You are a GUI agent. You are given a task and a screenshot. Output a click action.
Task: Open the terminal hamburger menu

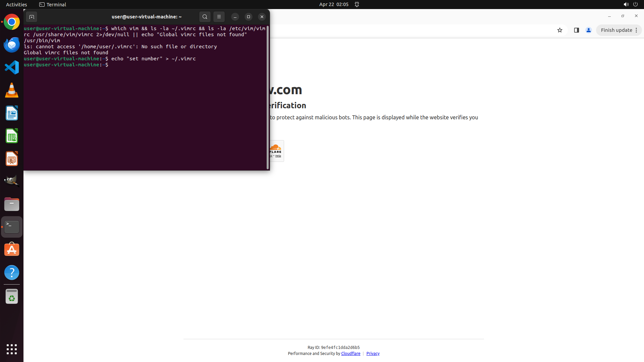pyautogui.click(x=219, y=17)
